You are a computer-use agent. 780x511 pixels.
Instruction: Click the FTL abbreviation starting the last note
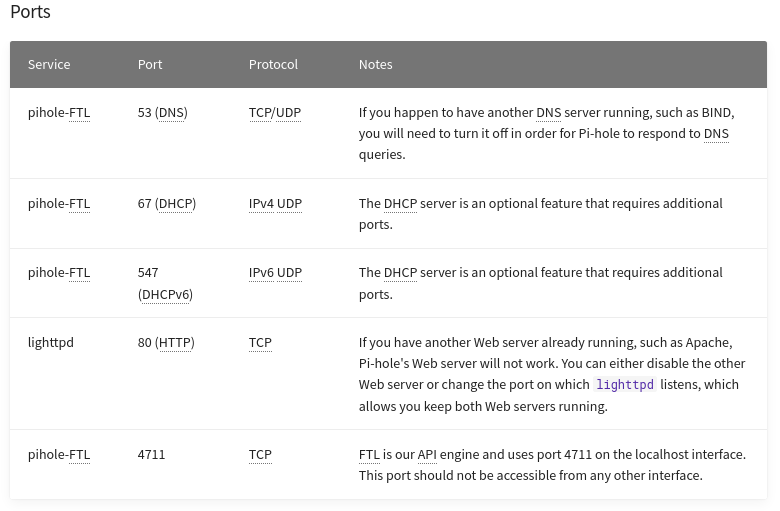369,455
